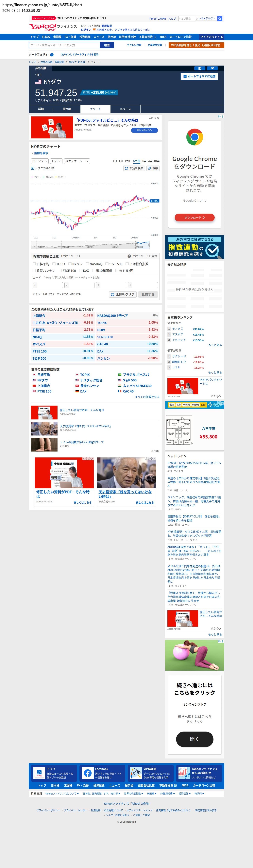Click Brazil flag next to ブラジル ボベスパ
253x868 pixels.
[120, 375]
